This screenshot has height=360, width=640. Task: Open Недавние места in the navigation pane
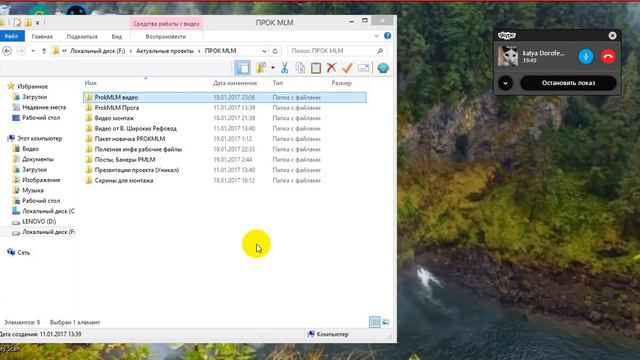(44, 107)
